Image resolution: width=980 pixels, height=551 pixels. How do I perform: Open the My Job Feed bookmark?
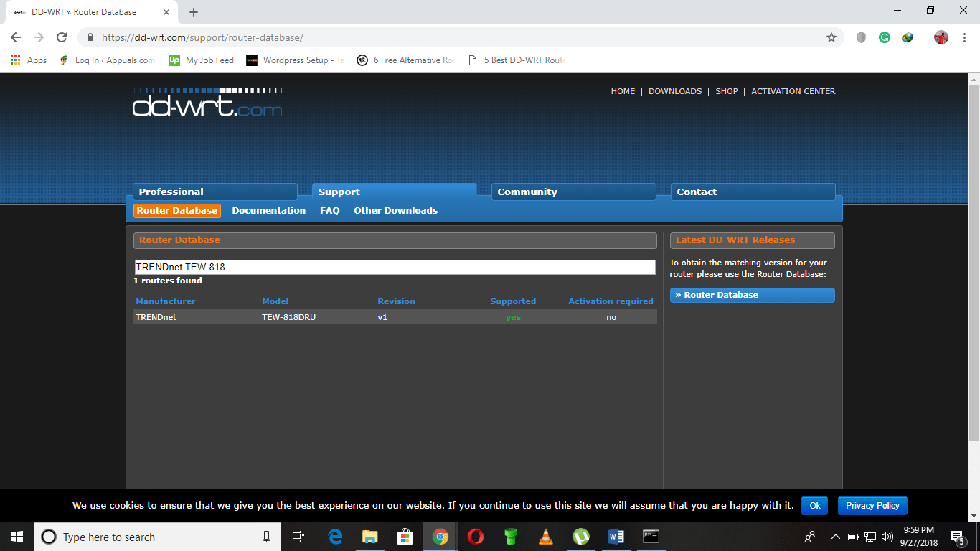202,60
